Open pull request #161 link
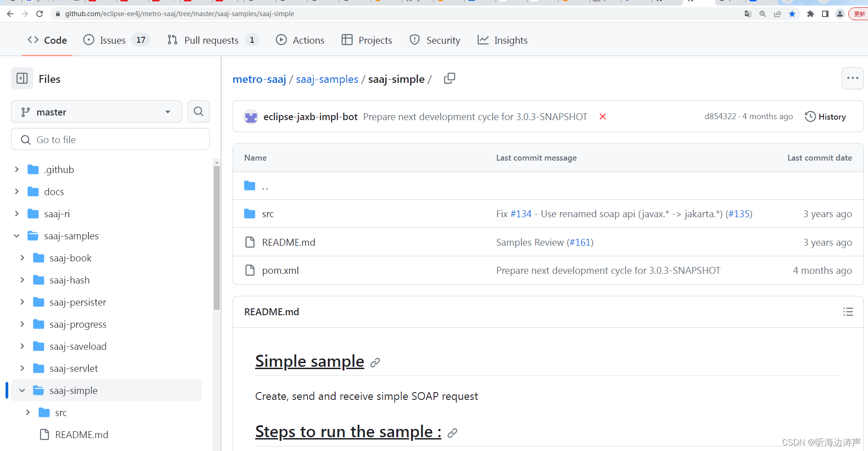Screen dimensions: 868x451 pyautogui.click(x=580, y=243)
